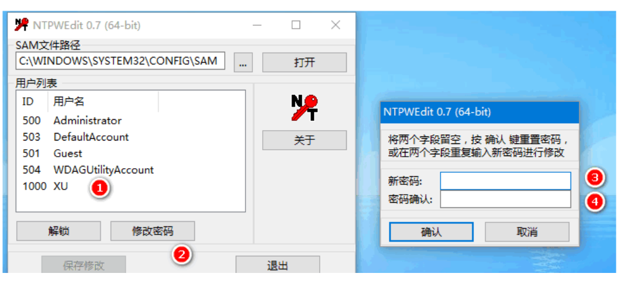The height and width of the screenshot is (281, 644).
Task: Click 取消 in the password dialog
Action: click(x=527, y=231)
